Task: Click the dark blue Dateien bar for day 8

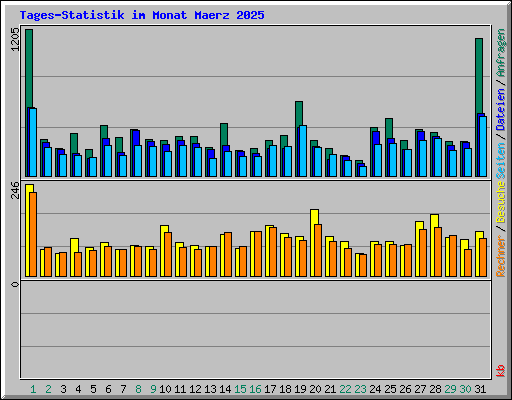Action: coord(136,138)
